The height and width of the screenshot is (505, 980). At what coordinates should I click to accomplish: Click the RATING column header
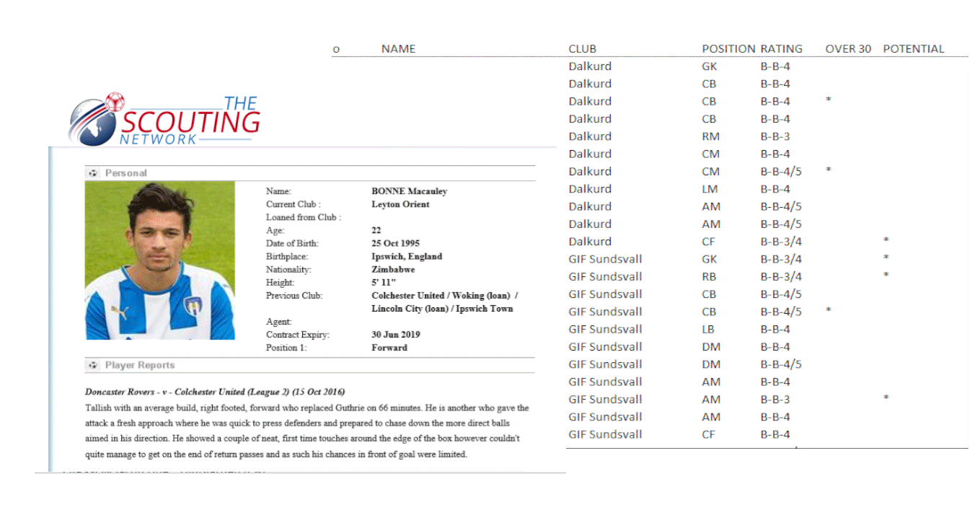782,49
